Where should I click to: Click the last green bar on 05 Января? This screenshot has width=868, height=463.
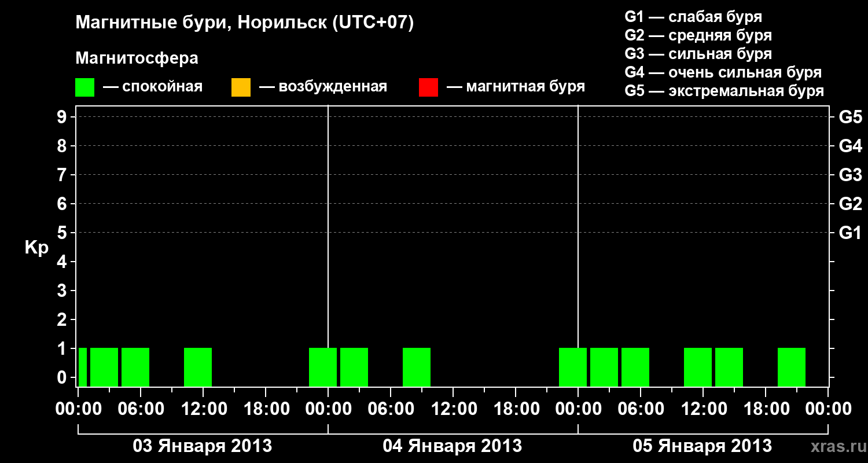(x=792, y=367)
